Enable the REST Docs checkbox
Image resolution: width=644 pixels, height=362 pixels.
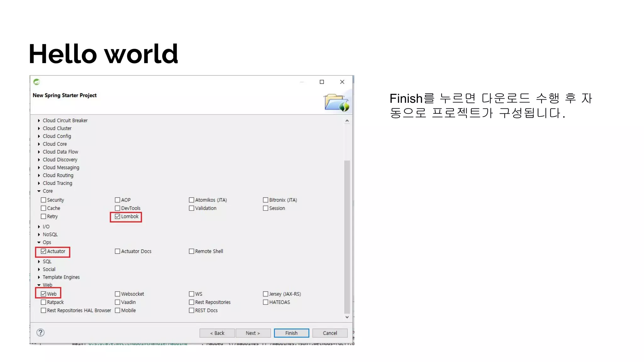coord(191,310)
